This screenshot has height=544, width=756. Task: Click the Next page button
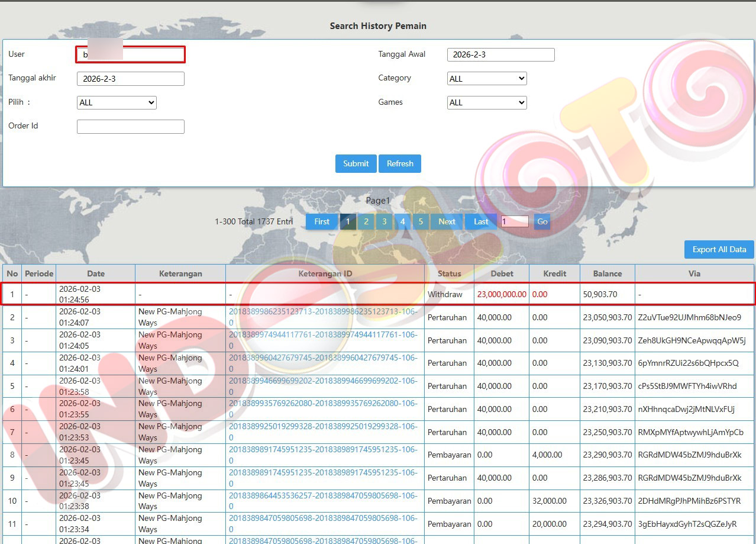(x=447, y=221)
